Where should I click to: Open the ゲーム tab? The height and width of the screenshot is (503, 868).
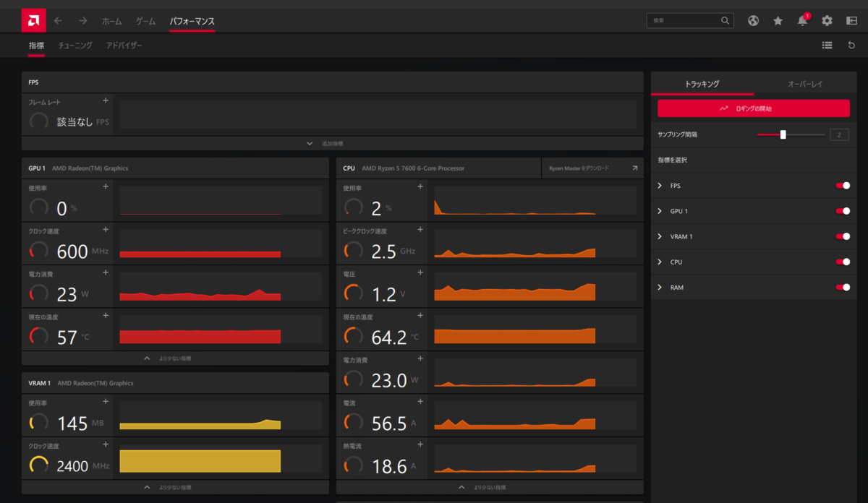click(145, 21)
